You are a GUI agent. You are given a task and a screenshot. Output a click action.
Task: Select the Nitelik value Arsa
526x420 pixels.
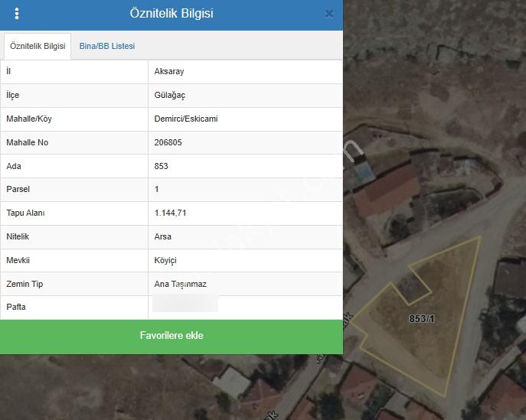point(162,236)
